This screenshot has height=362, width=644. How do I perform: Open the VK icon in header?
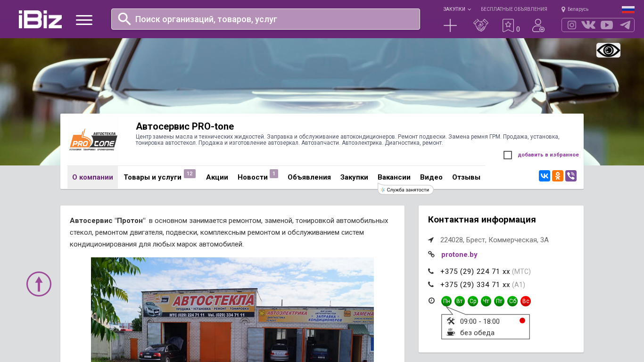(588, 25)
